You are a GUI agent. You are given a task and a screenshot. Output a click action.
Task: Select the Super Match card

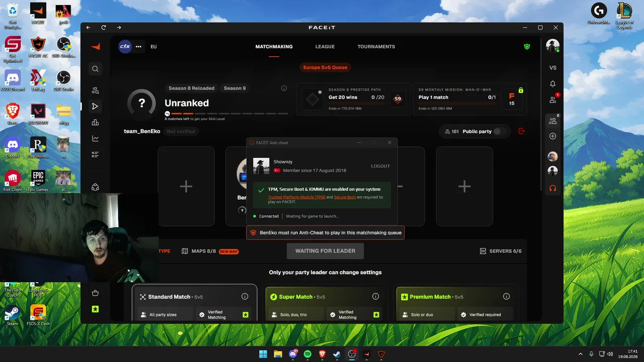326,303
